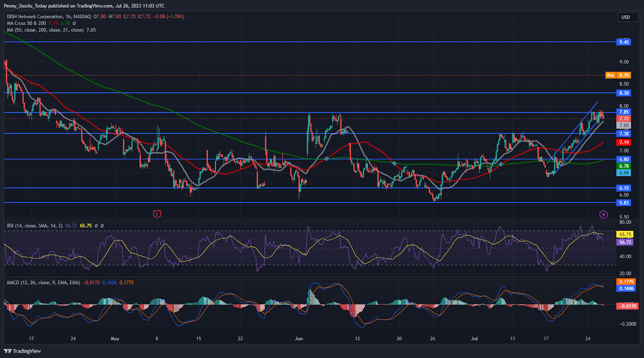
Task: Click the 8.50 price axis tick
Action: pyautogui.click(x=624, y=84)
